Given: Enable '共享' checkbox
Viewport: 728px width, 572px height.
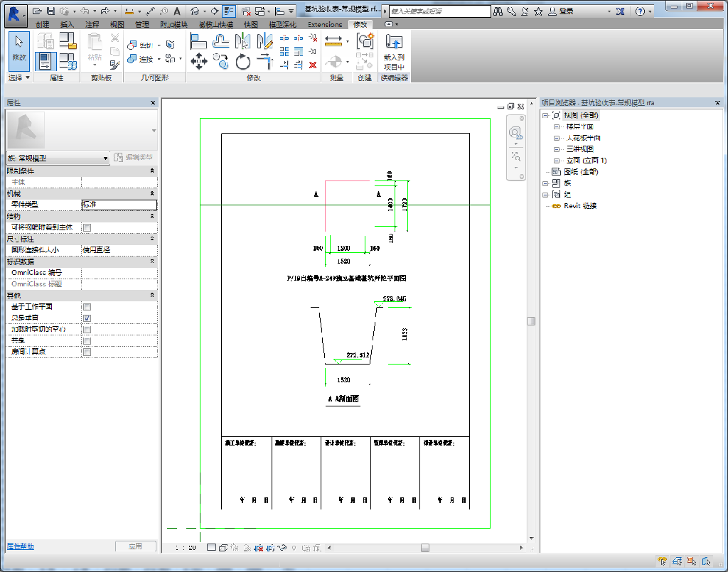Looking at the screenshot, I should tap(87, 340).
